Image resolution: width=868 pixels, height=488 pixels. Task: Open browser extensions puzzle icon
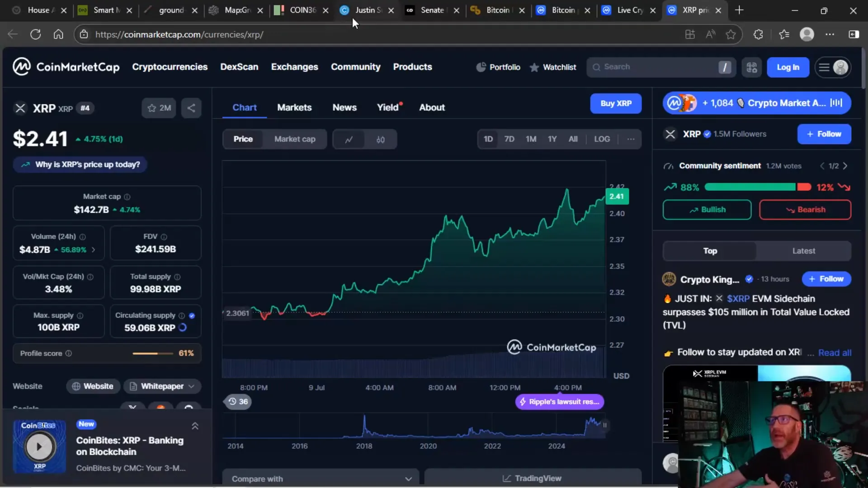tap(758, 34)
